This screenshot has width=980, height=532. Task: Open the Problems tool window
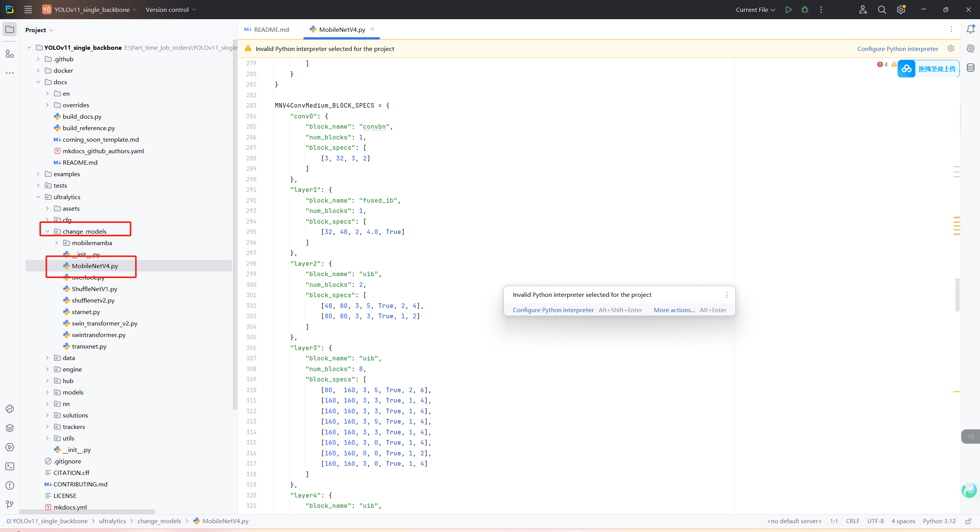point(10,485)
